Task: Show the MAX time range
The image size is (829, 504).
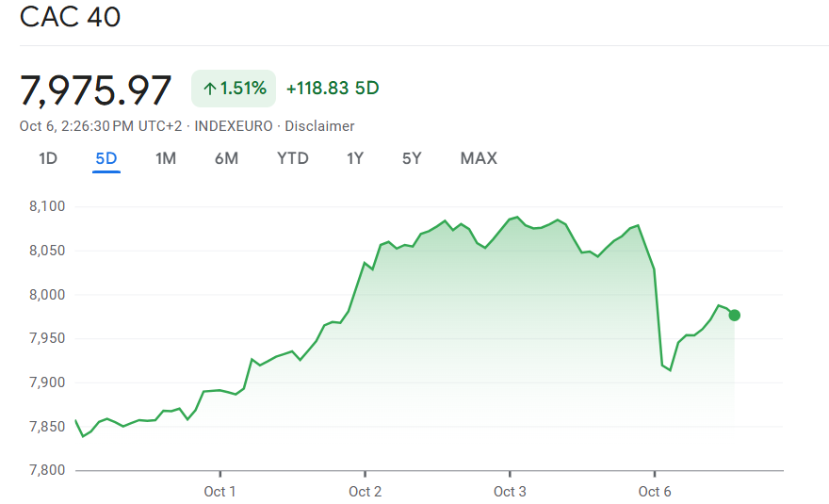Action: coord(479,158)
